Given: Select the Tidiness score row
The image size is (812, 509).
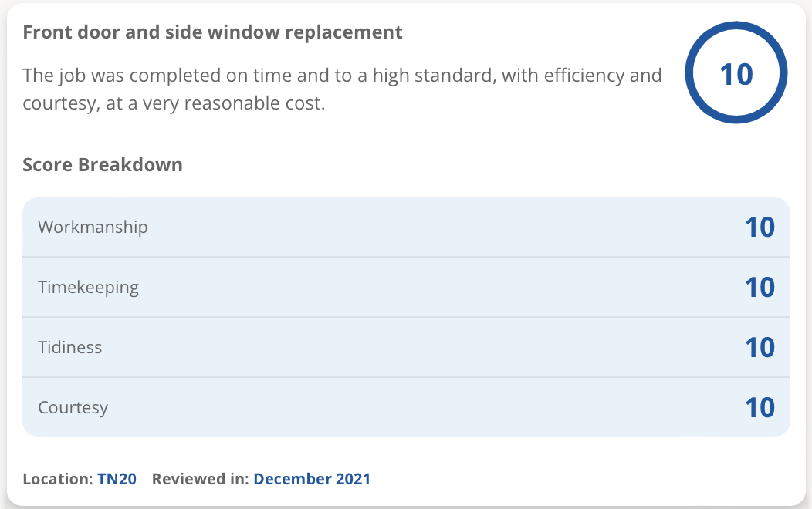Looking at the screenshot, I should click(x=406, y=347).
